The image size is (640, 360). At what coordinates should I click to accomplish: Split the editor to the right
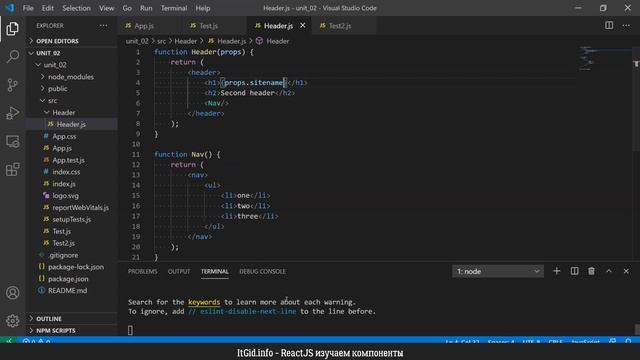pyautogui.click(x=609, y=25)
